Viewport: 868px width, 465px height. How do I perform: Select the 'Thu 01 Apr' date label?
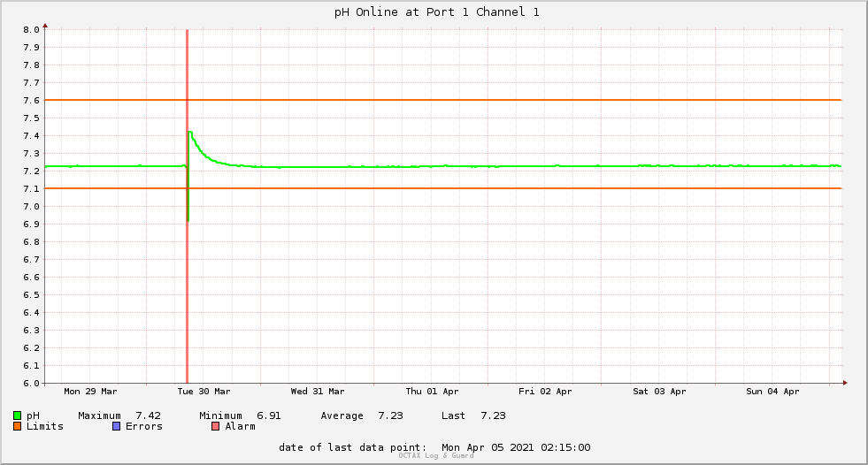[432, 392]
